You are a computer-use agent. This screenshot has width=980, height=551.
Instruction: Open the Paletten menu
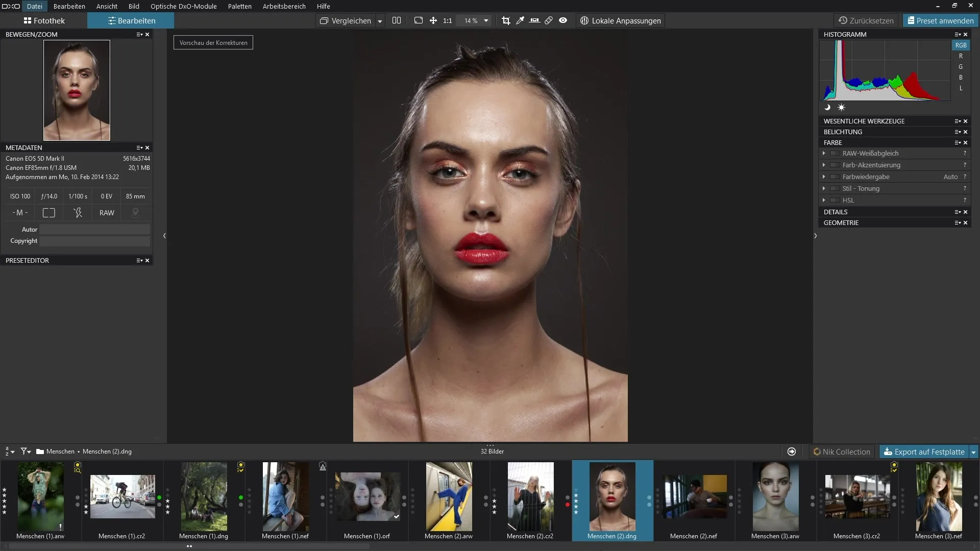(239, 6)
